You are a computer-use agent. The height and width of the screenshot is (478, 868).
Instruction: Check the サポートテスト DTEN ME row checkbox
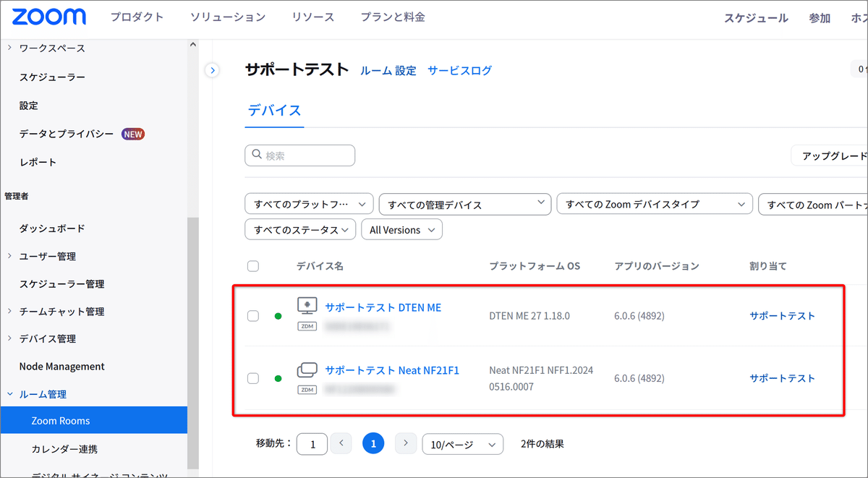pos(253,316)
